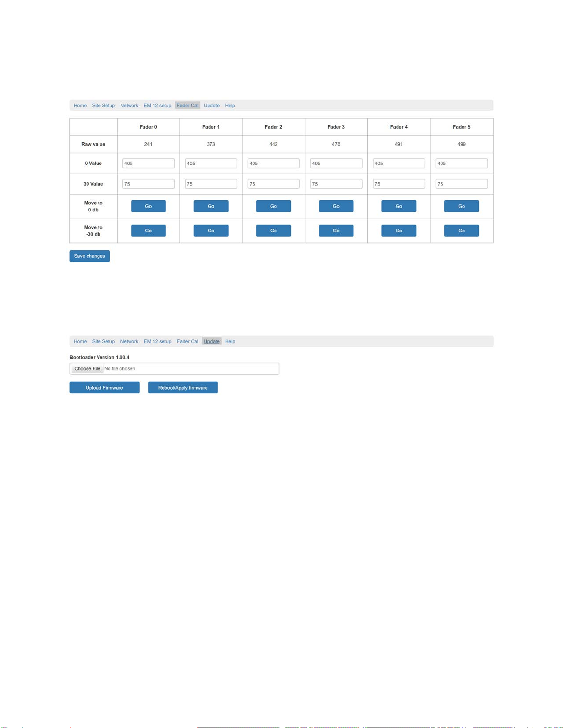Click the Save changes button

tap(90, 256)
